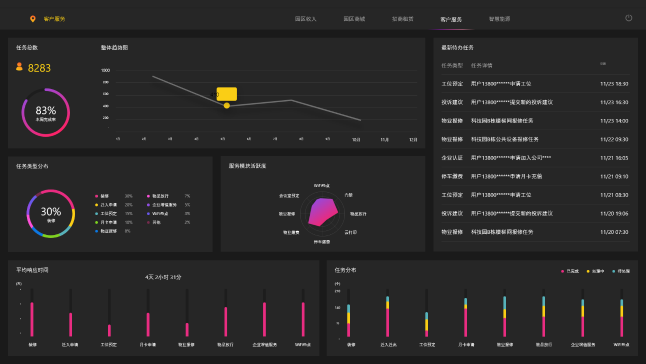Click the pink legend dot showing 30%
646x364 pixels.
coord(96,196)
